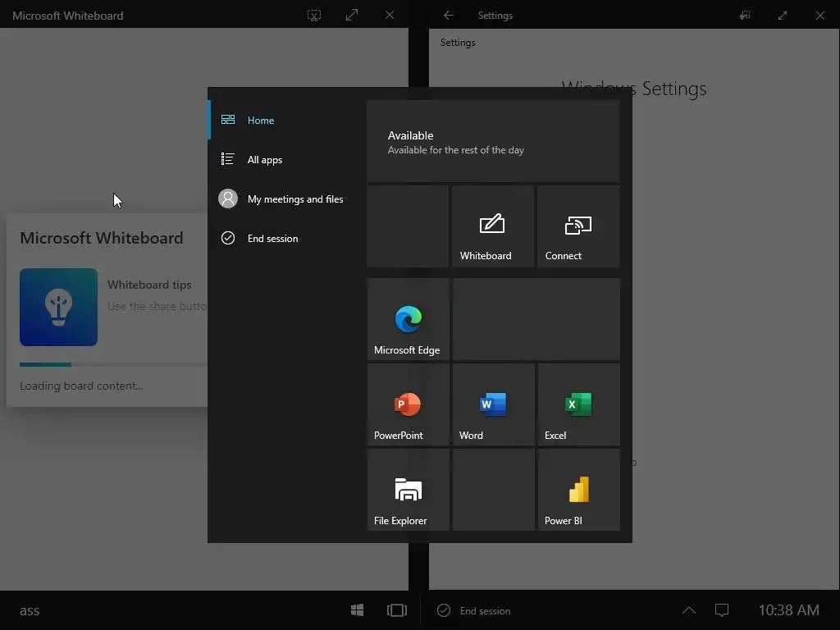The width and height of the screenshot is (840, 630).
Task: Click End session on taskbar
Action: (474, 610)
